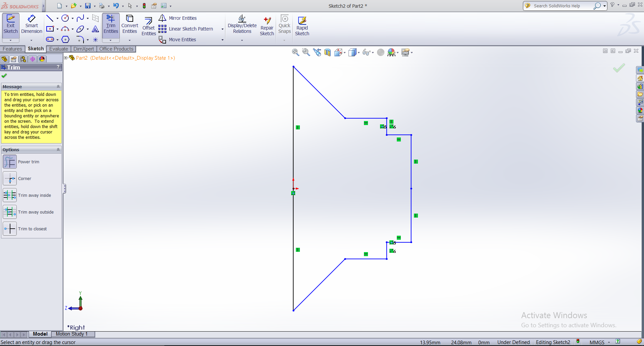Open the Smart Dimension dropdown arrow
The width and height of the screenshot is (644, 346).
click(32, 40)
